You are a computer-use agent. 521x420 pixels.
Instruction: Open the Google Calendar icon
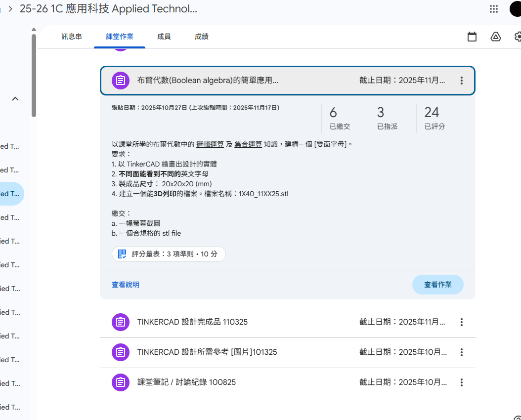coord(472,37)
